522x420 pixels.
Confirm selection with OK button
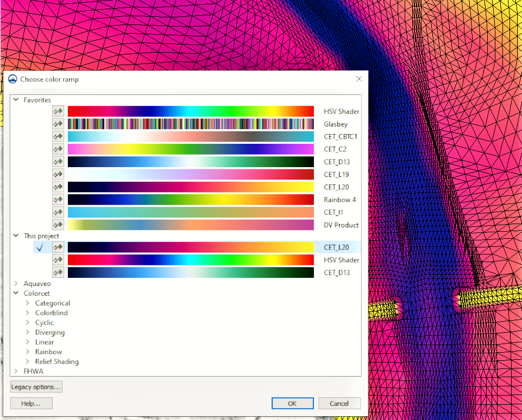point(292,403)
